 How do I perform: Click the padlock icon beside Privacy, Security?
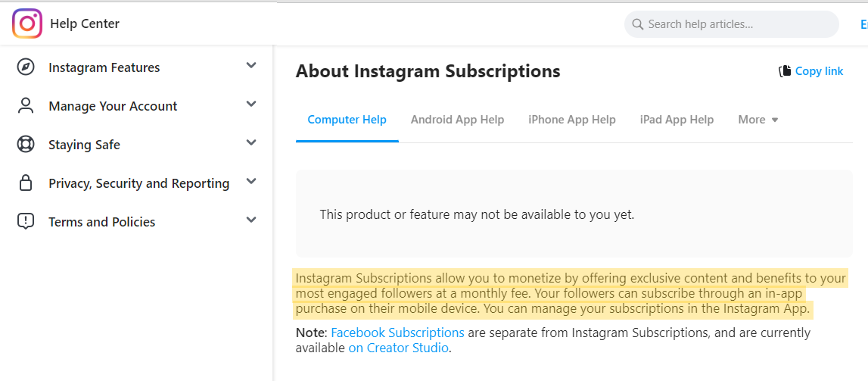tap(26, 183)
